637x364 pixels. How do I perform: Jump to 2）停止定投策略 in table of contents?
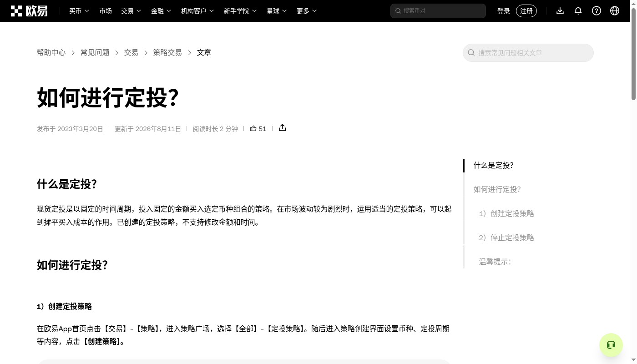tap(506, 238)
